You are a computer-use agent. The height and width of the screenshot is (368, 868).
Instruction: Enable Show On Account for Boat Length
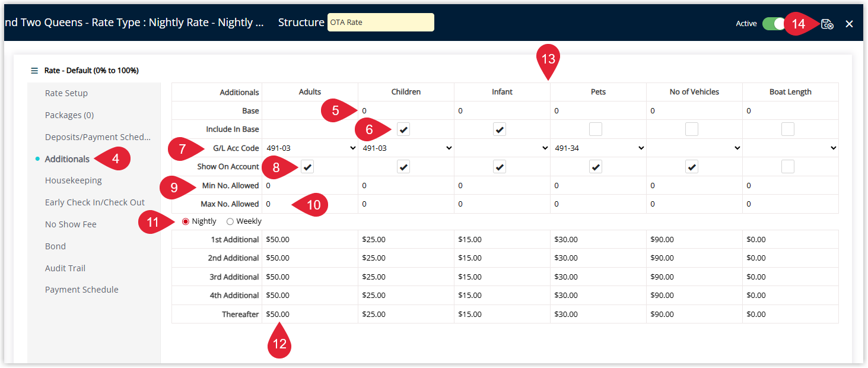[788, 167]
